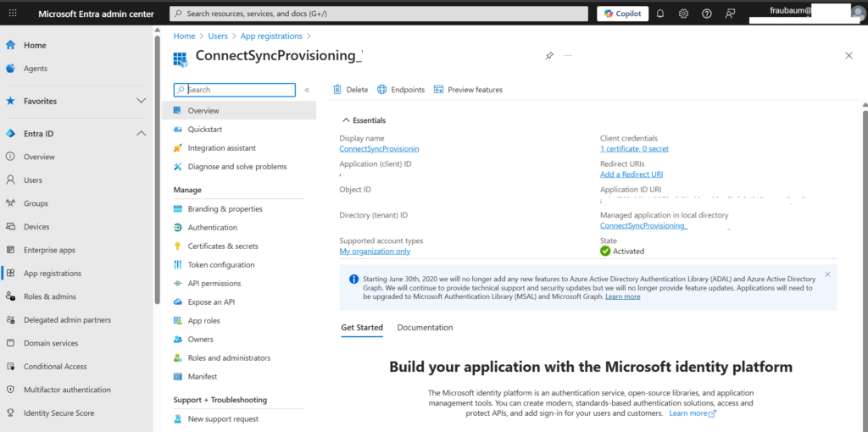This screenshot has width=868, height=432.
Task: Open the feedback icon in top bar
Action: (x=730, y=14)
